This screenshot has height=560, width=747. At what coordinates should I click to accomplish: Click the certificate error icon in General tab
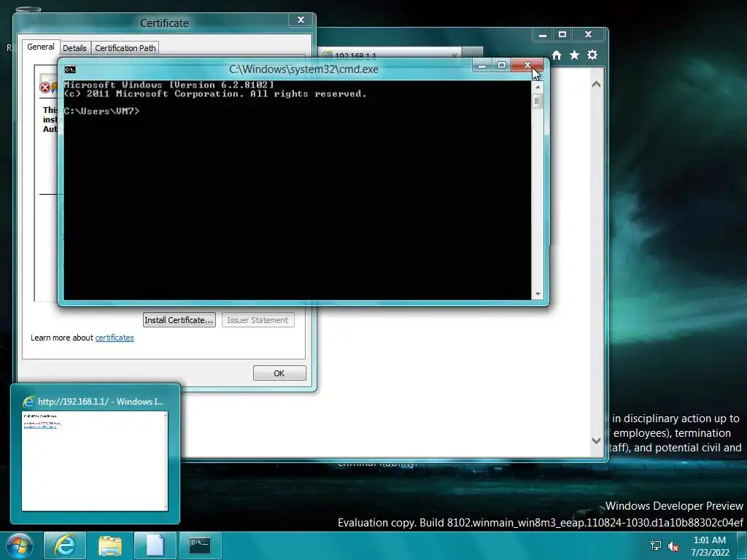[45, 87]
